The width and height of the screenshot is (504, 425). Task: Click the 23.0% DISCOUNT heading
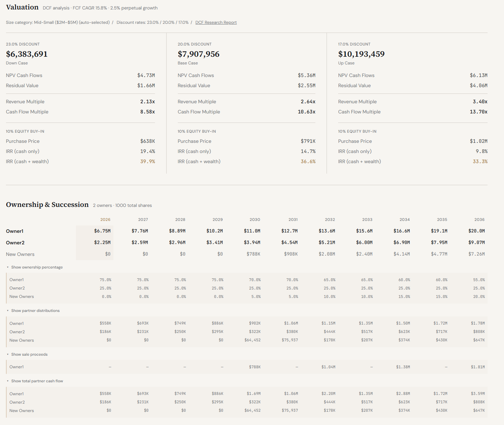click(23, 44)
